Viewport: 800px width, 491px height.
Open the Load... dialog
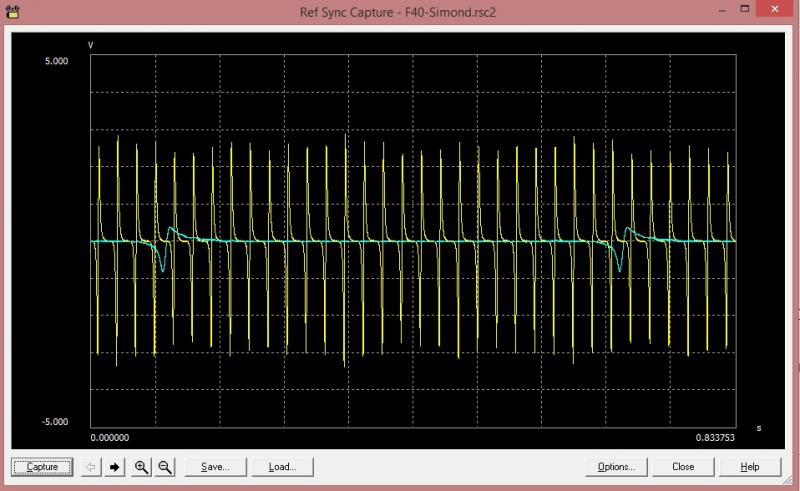pos(282,467)
